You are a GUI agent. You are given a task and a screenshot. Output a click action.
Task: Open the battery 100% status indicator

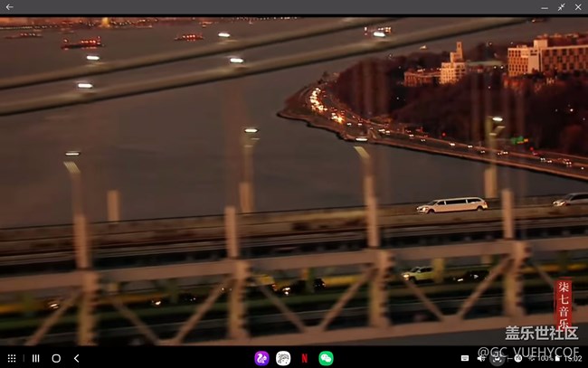tap(544, 358)
